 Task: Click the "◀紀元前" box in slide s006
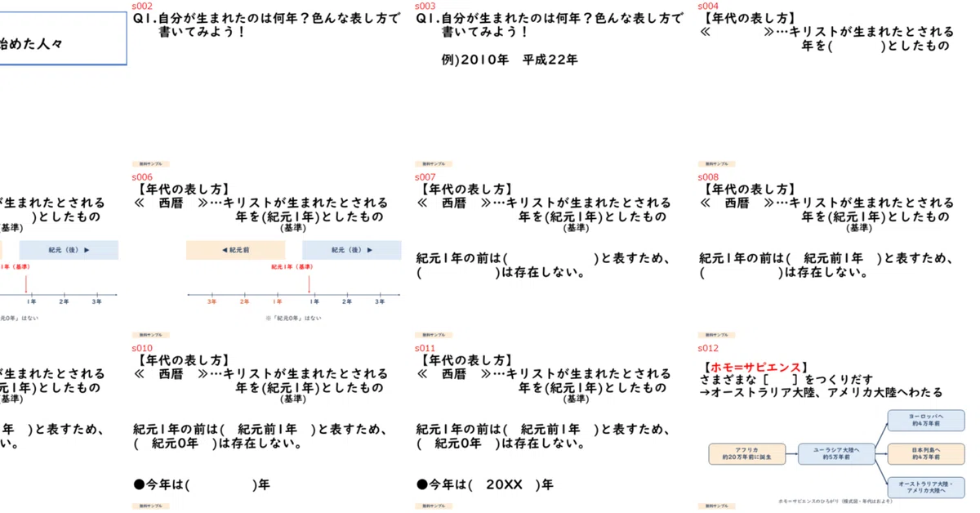tap(235, 250)
